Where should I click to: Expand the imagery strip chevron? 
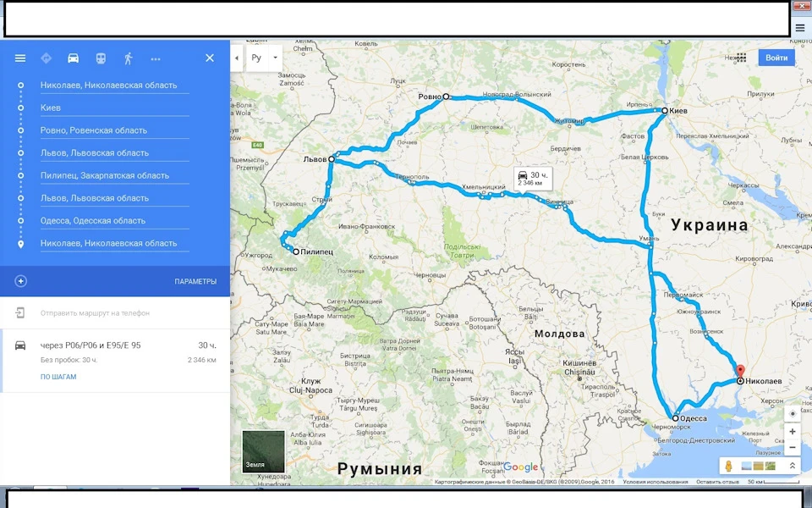[792, 466]
